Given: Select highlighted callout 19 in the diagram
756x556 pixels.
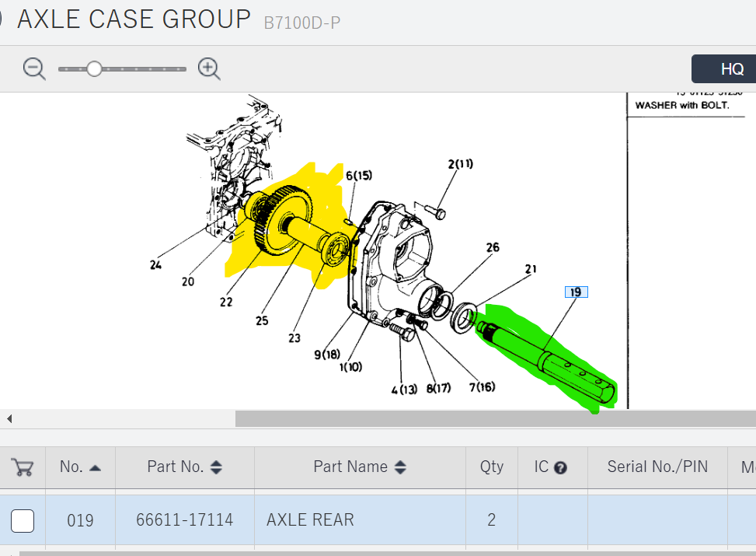Looking at the screenshot, I should (x=576, y=292).
